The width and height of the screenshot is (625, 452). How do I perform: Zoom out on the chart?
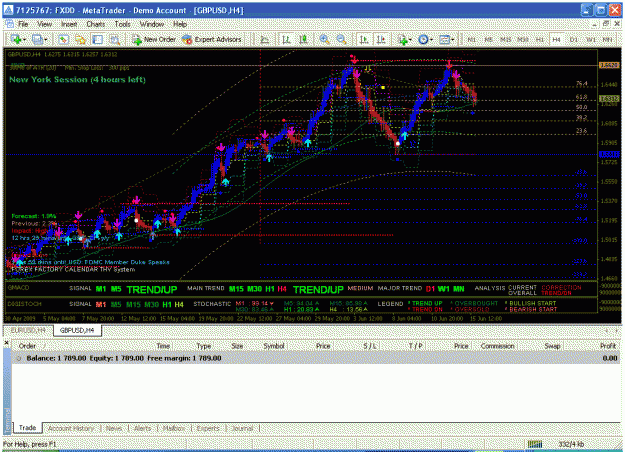pyautogui.click(x=341, y=39)
